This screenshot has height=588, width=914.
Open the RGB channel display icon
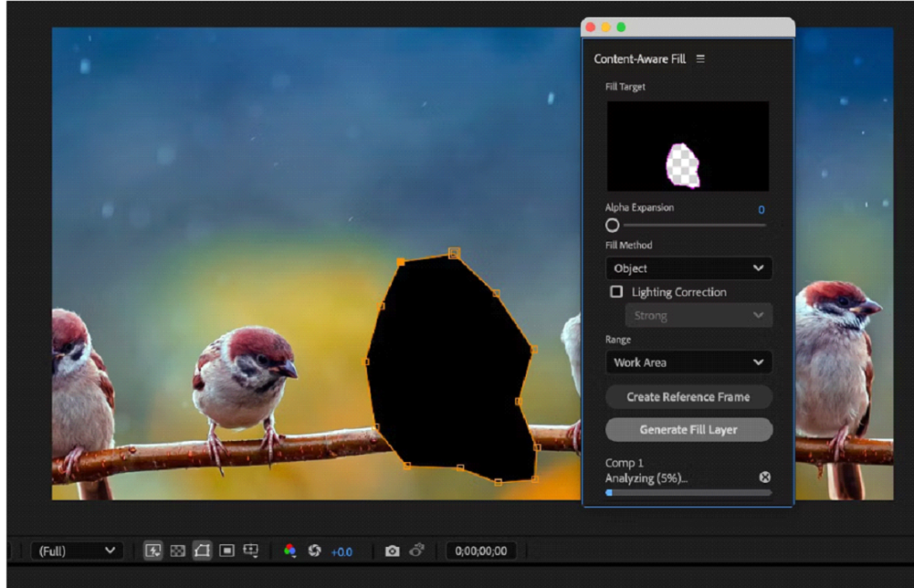click(290, 551)
